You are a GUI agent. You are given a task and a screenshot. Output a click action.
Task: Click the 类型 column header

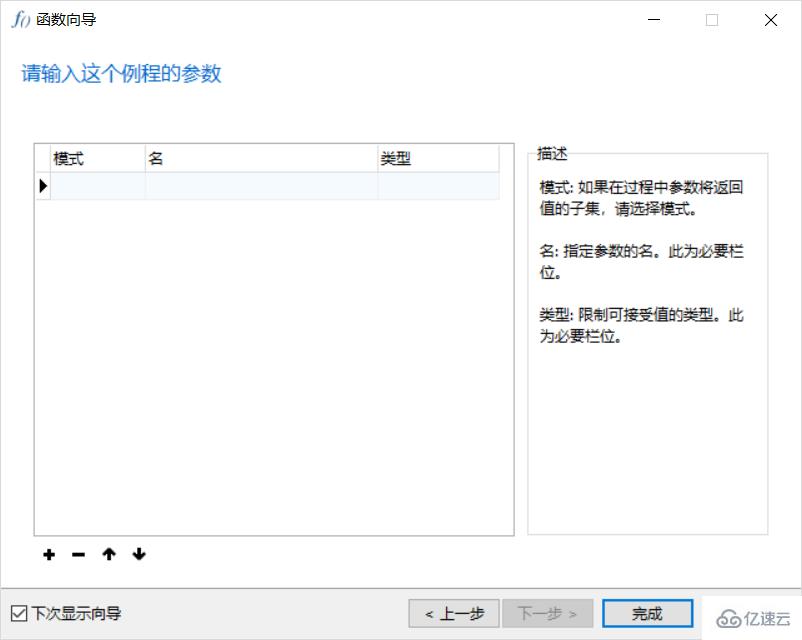(x=437, y=158)
